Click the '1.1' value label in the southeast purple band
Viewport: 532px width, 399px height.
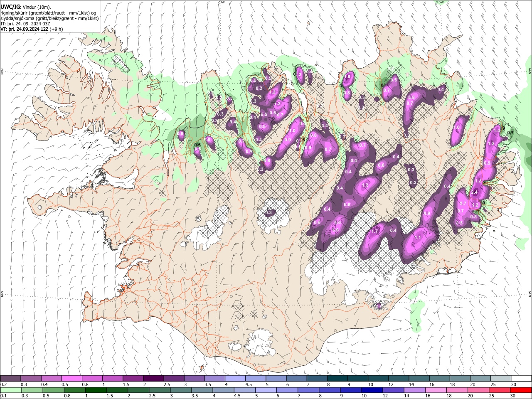click(x=418, y=237)
